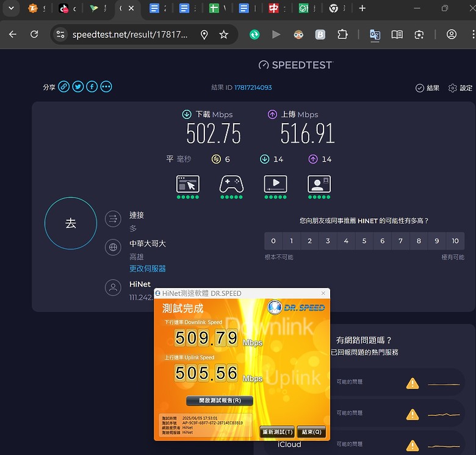Close the DR.SPEED popup window
The width and height of the screenshot is (476, 455).
pos(323,293)
